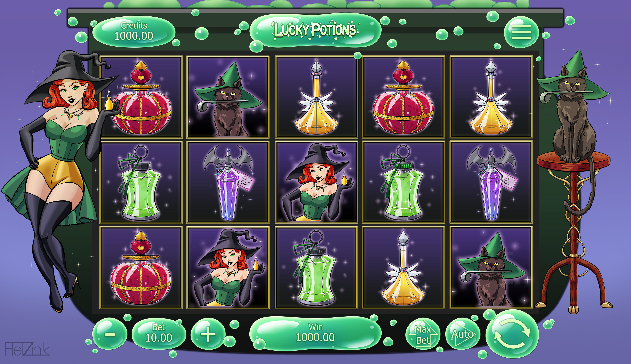Click the HelZink watermark logo
The height and width of the screenshot is (364, 631).
point(27,349)
